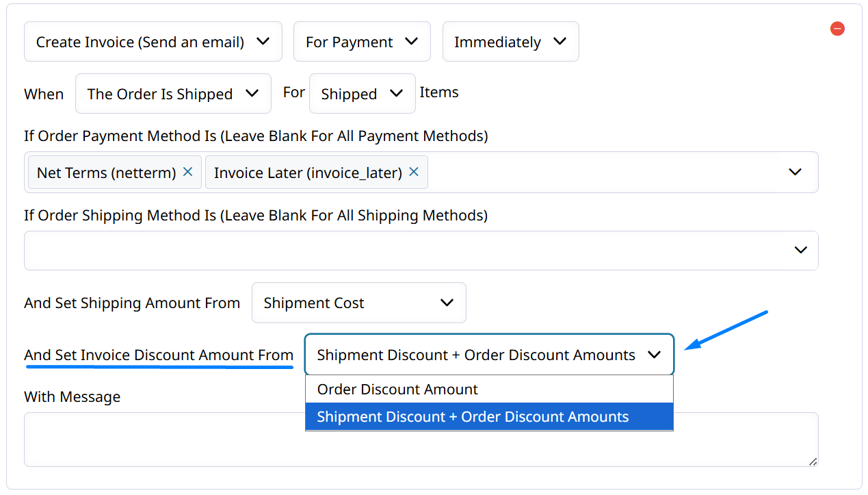Open the Shipment Cost dropdown
Screen dimensions: 868x495
(358, 303)
